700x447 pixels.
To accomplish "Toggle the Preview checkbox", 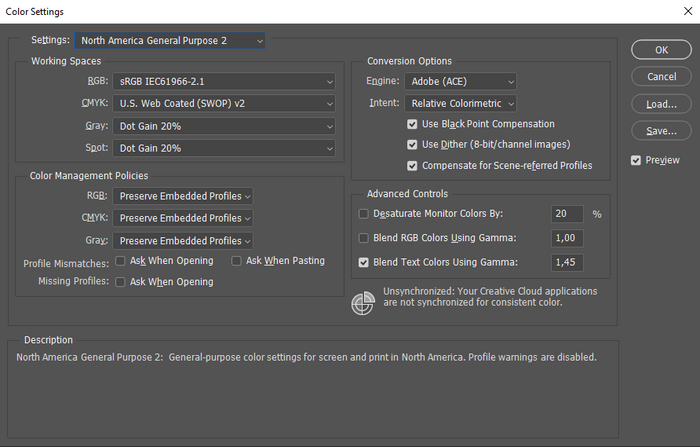I will (x=637, y=160).
